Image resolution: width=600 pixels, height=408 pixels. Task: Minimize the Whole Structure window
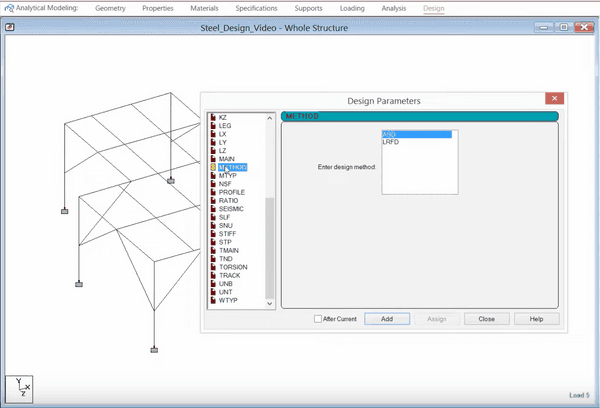pyautogui.click(x=544, y=27)
